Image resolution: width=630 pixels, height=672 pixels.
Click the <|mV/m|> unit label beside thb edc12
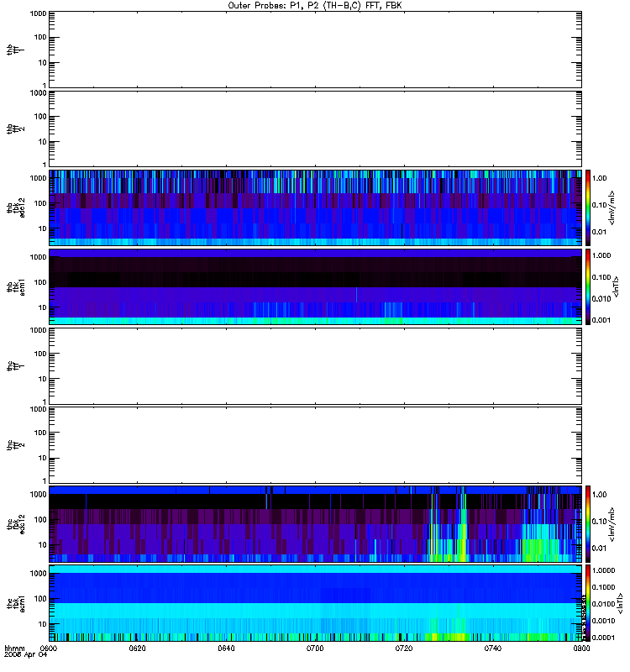coord(612,207)
